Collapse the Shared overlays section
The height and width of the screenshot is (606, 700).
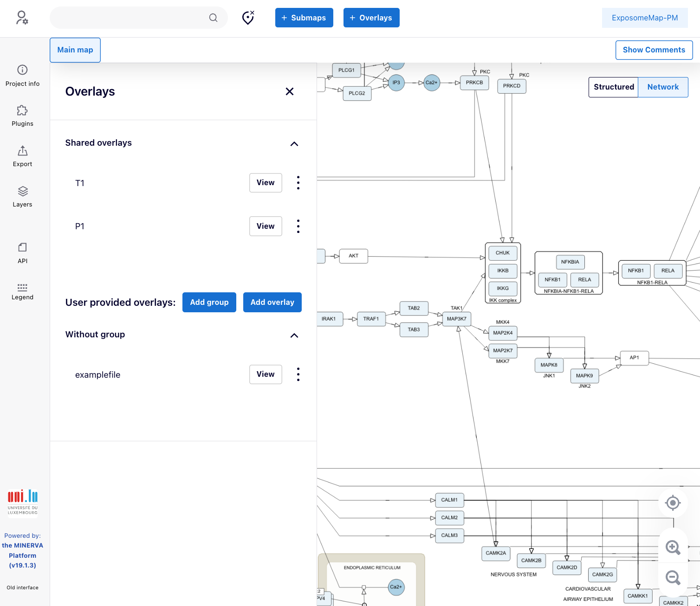click(294, 144)
